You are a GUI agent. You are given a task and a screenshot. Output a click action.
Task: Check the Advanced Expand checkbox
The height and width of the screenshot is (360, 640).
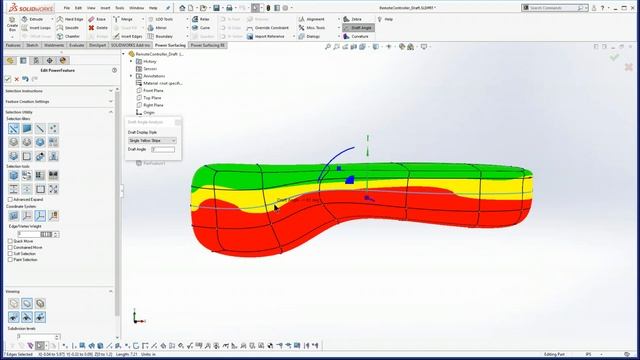click(10, 199)
